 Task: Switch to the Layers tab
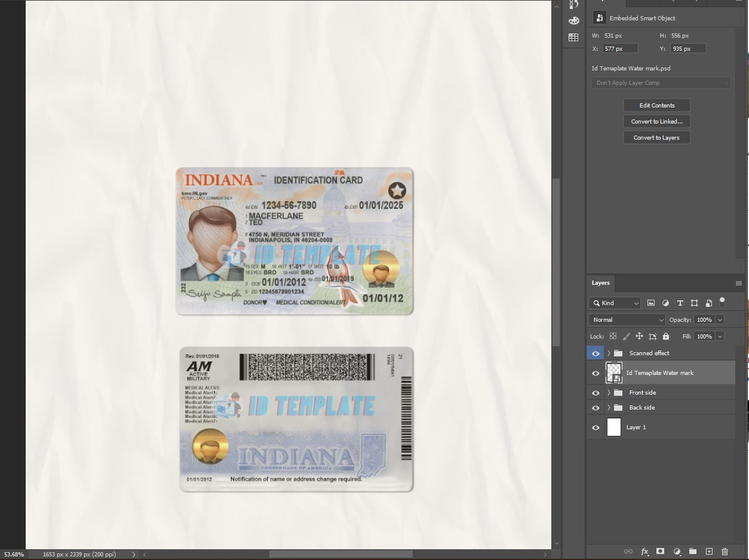click(x=601, y=283)
